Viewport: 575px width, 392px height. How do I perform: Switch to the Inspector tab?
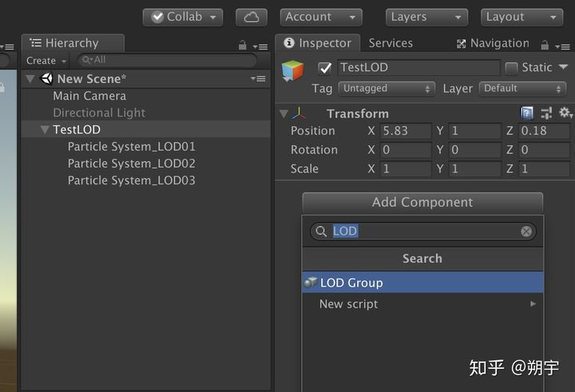318,43
